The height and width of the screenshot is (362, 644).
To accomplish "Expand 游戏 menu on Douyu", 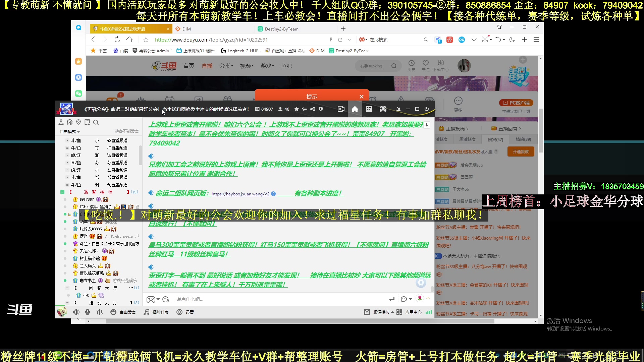I will click(x=267, y=66).
